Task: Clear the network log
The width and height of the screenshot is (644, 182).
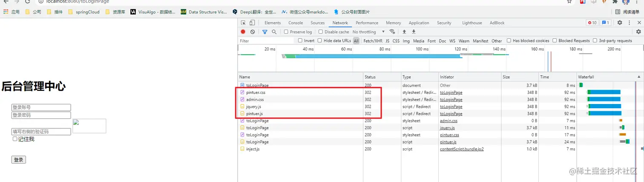Action: pyautogui.click(x=253, y=32)
